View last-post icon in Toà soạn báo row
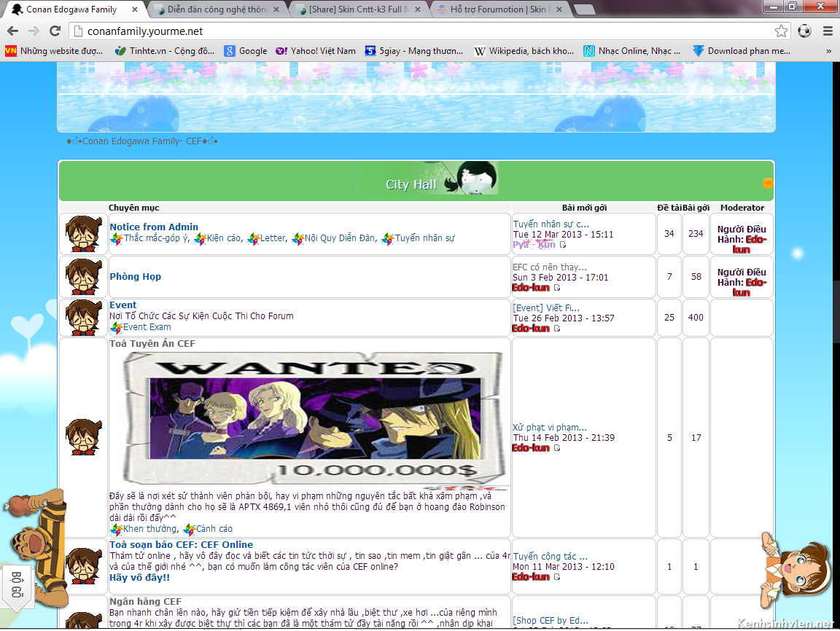840x631 pixels. [557, 577]
